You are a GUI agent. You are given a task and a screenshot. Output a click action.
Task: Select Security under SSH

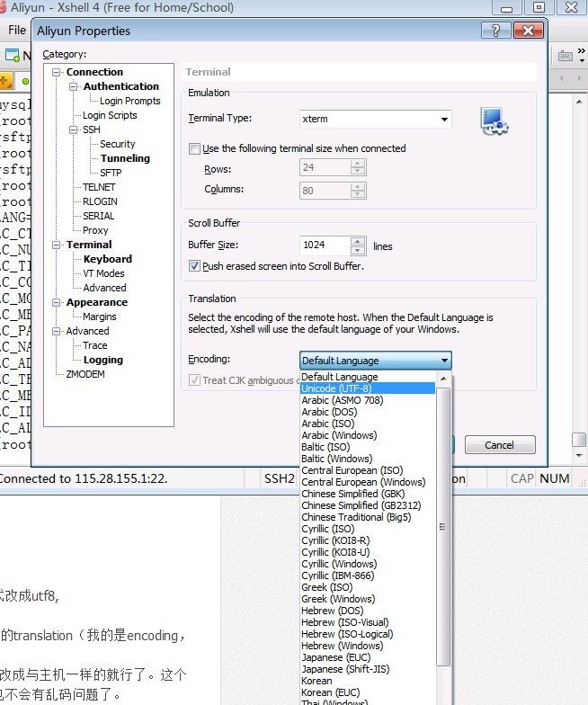coord(117,144)
